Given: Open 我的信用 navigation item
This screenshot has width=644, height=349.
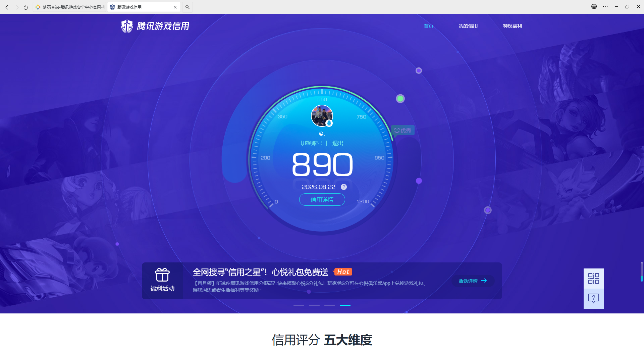Looking at the screenshot, I should coord(468,26).
